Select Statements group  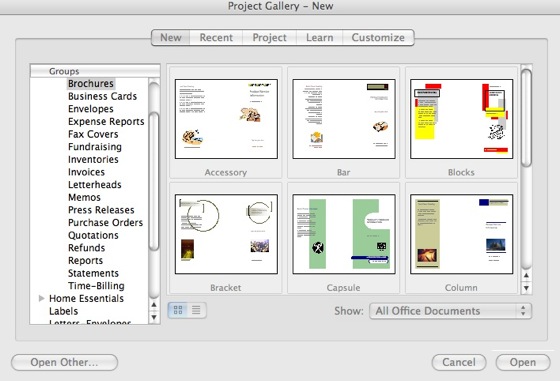click(93, 273)
